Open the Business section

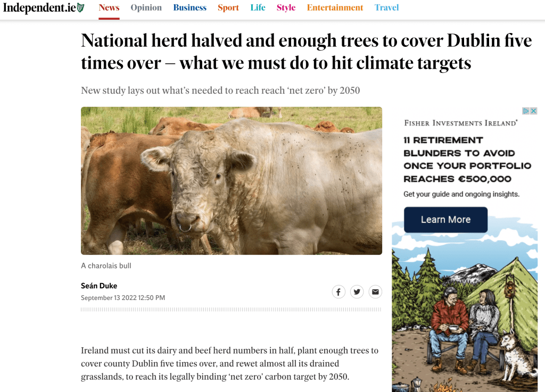pyautogui.click(x=189, y=8)
